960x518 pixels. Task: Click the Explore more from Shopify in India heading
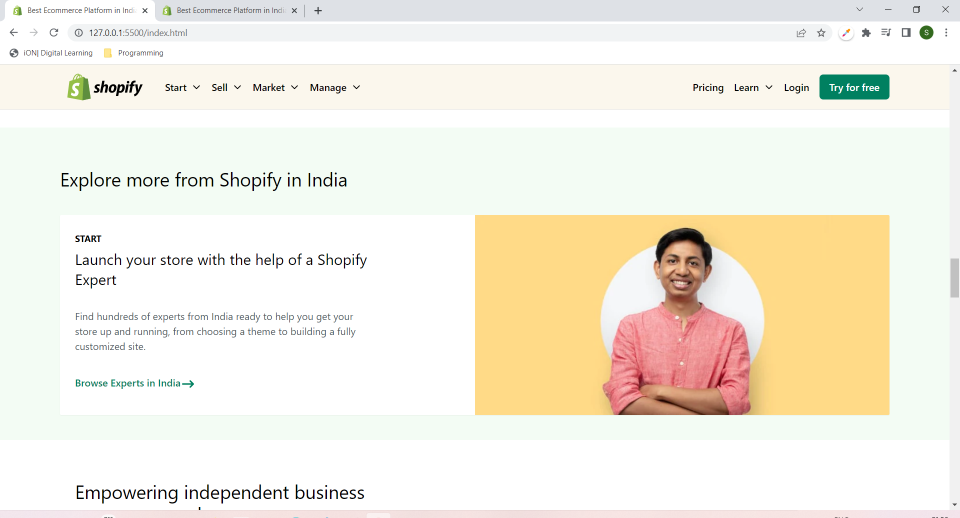coord(203,180)
